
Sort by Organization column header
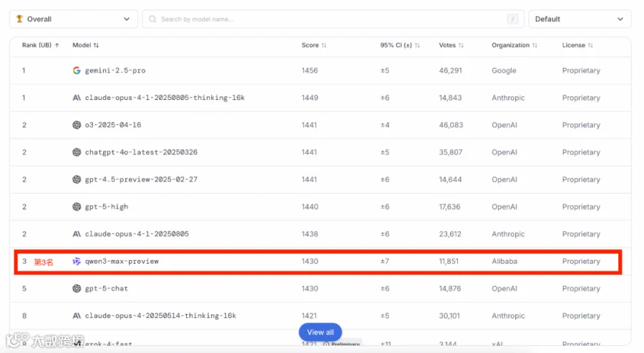(x=514, y=45)
